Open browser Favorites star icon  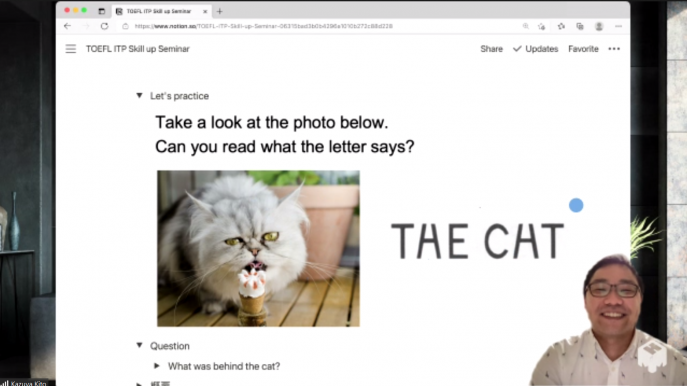pos(561,26)
